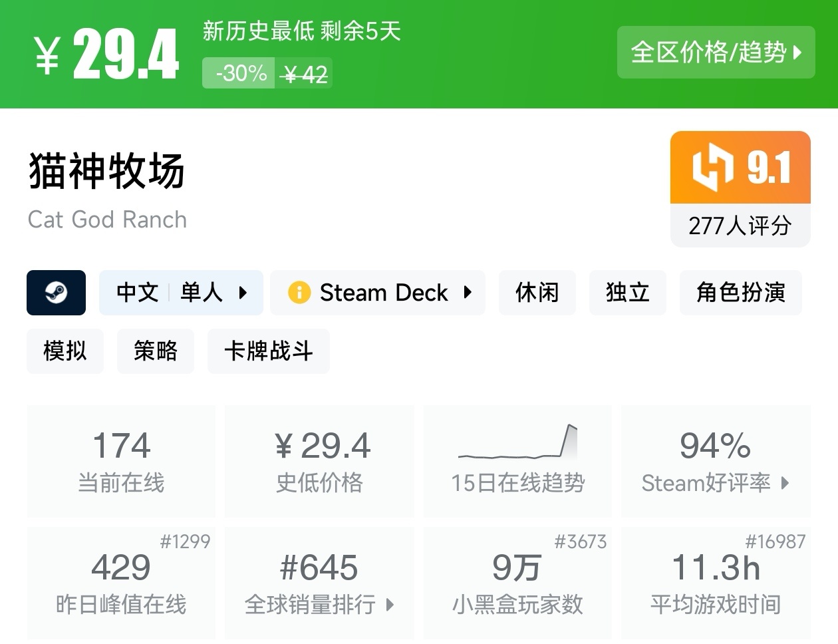The height and width of the screenshot is (644, 838).
Task: Tap the #16987 playtime rank label
Action: click(x=775, y=542)
